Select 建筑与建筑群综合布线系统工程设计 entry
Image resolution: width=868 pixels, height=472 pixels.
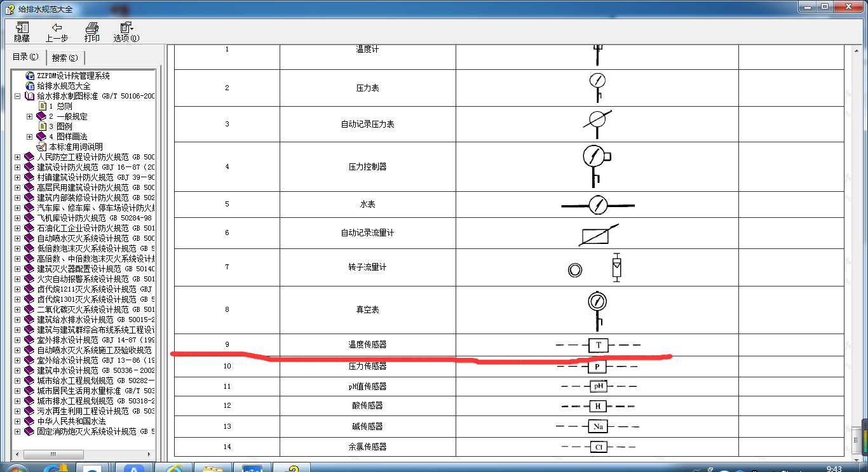(x=96, y=330)
